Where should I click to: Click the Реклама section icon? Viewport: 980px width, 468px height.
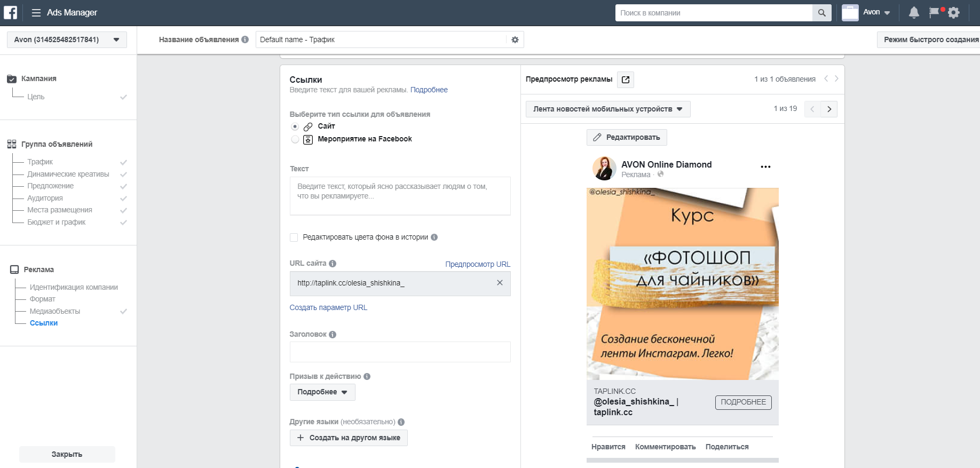[x=14, y=269]
